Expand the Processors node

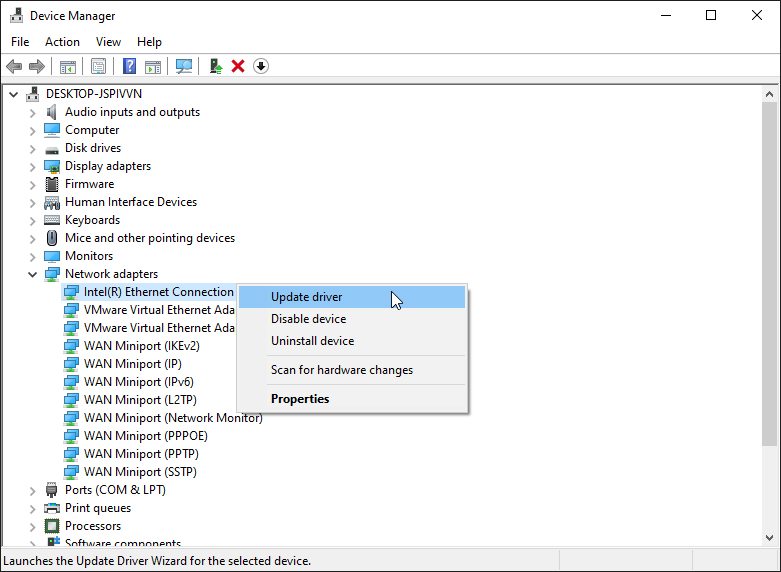(x=32, y=526)
